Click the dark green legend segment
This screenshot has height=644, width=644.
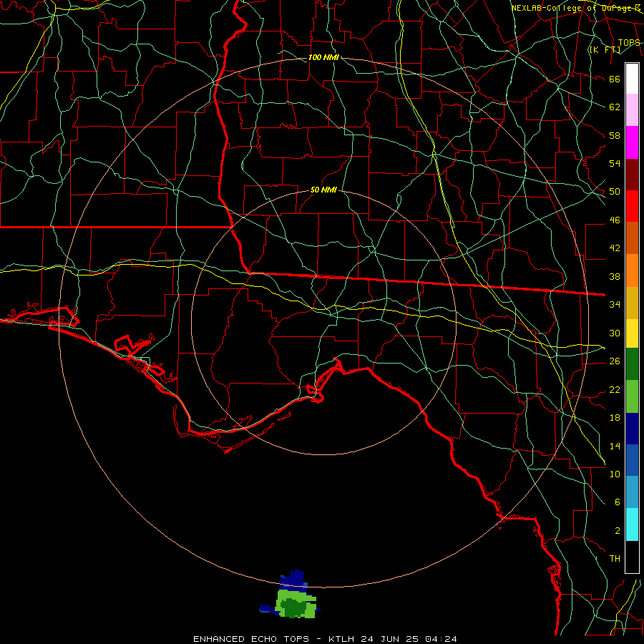632,364
